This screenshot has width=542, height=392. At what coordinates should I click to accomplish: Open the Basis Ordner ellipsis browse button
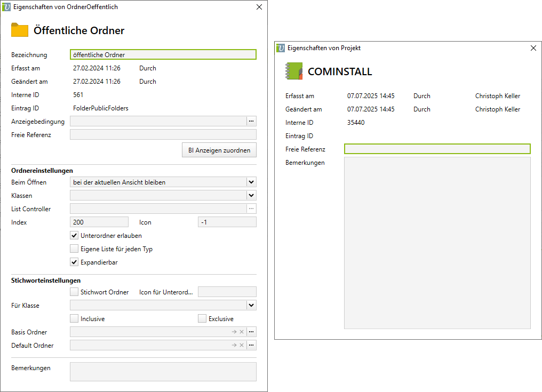point(251,332)
